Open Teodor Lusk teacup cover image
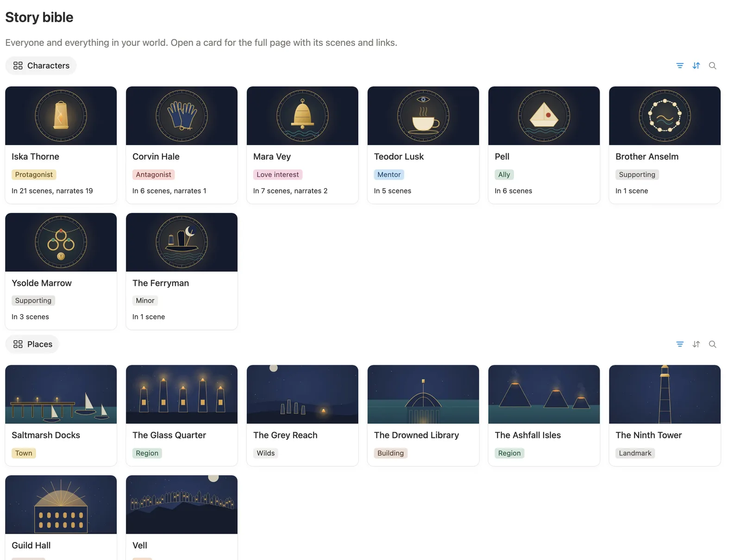Image resolution: width=752 pixels, height=560 pixels. click(x=423, y=116)
